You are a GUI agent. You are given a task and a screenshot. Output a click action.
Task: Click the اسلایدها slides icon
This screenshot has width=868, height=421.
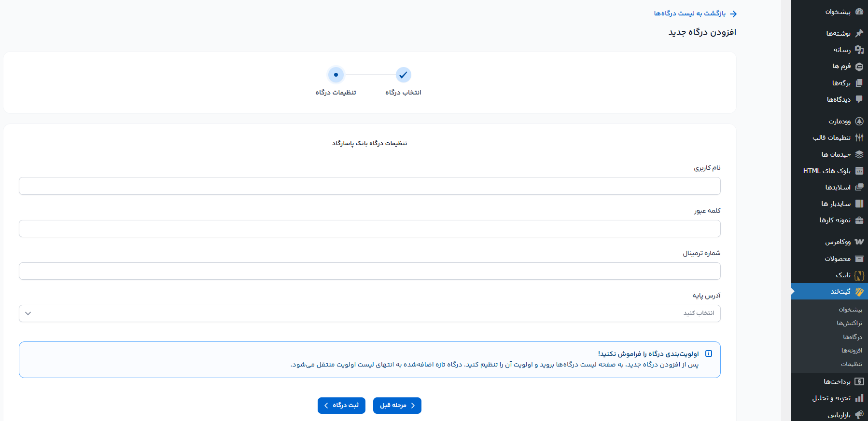(859, 187)
